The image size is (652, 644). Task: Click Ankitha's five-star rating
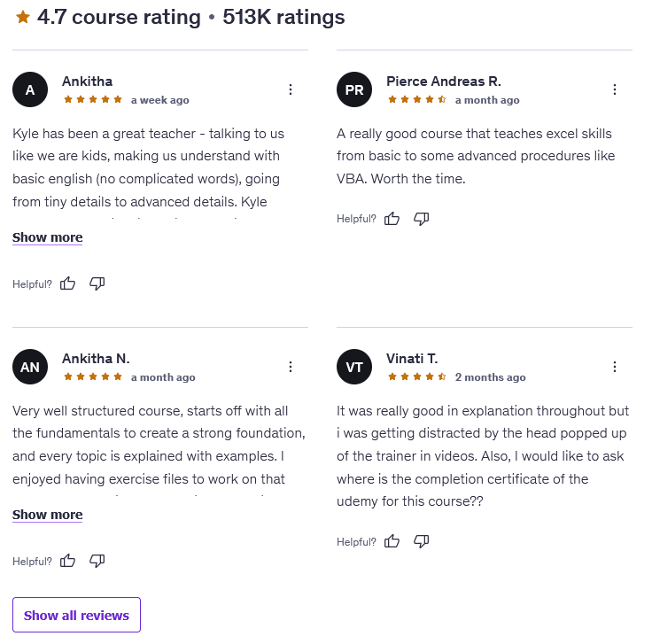(x=93, y=100)
